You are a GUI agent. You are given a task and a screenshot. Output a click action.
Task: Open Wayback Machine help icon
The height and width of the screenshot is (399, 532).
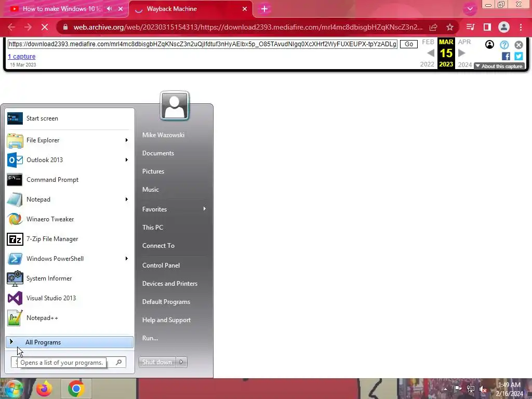click(504, 45)
